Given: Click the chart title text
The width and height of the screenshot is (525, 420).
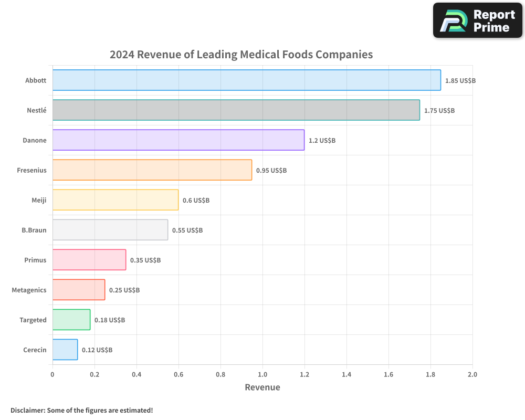Looking at the screenshot, I should click(241, 55).
